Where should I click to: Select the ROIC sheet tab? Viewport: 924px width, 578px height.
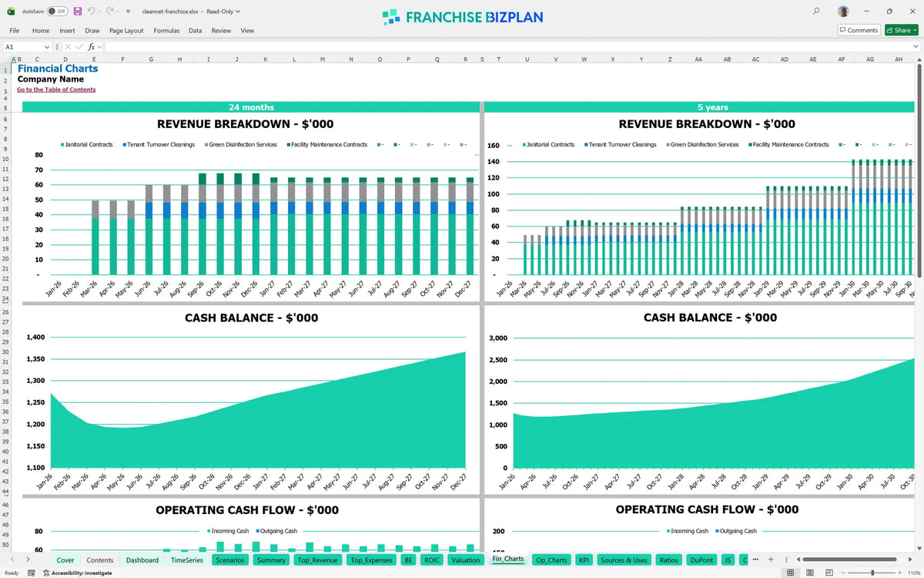(x=433, y=560)
